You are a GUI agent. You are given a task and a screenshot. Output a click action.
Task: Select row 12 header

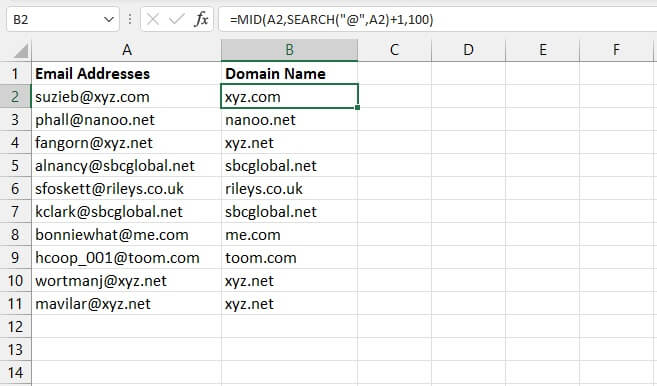coord(16,327)
